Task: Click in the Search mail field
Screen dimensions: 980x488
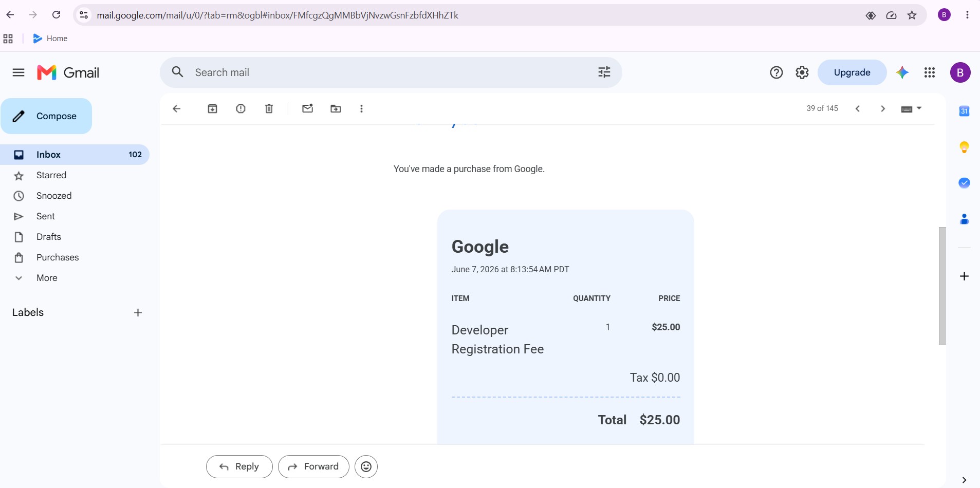Action: (391, 72)
